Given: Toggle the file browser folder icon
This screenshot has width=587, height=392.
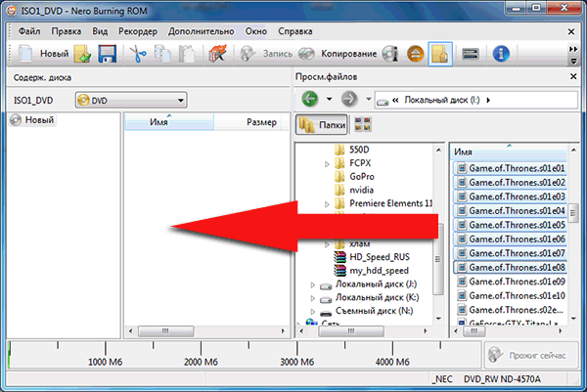Looking at the screenshot, I should point(440,54).
